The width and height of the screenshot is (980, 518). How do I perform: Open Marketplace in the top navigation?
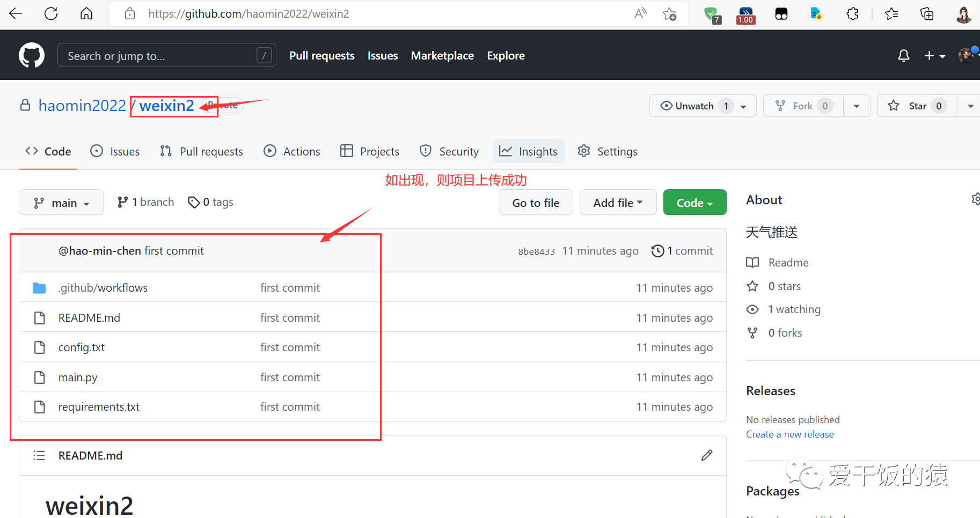click(442, 56)
